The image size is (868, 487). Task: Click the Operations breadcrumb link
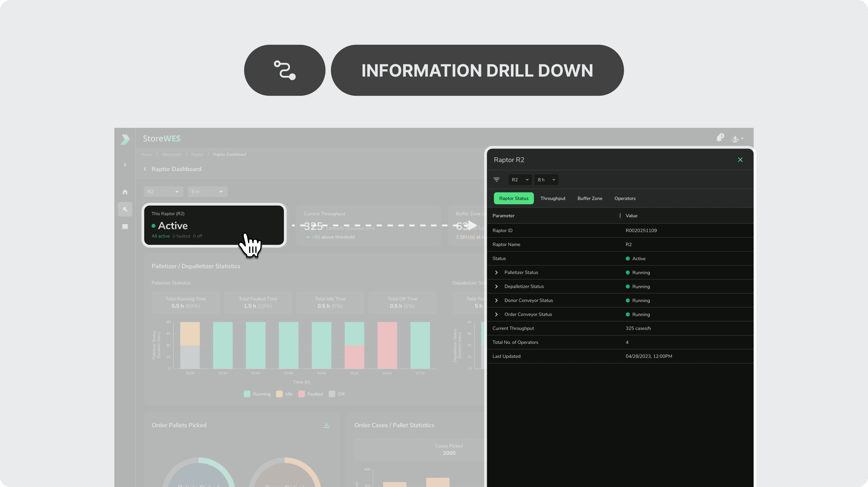171,154
